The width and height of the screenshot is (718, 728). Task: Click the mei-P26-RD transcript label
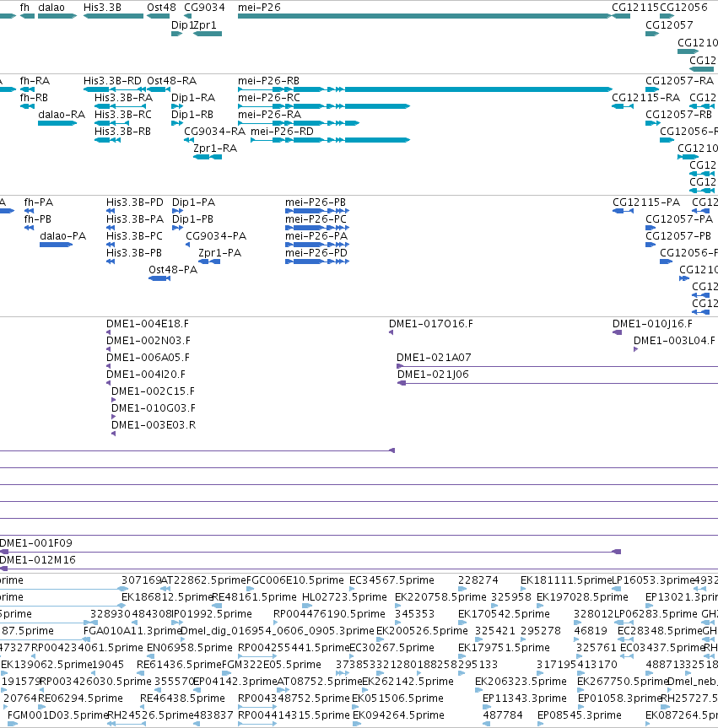[282, 132]
